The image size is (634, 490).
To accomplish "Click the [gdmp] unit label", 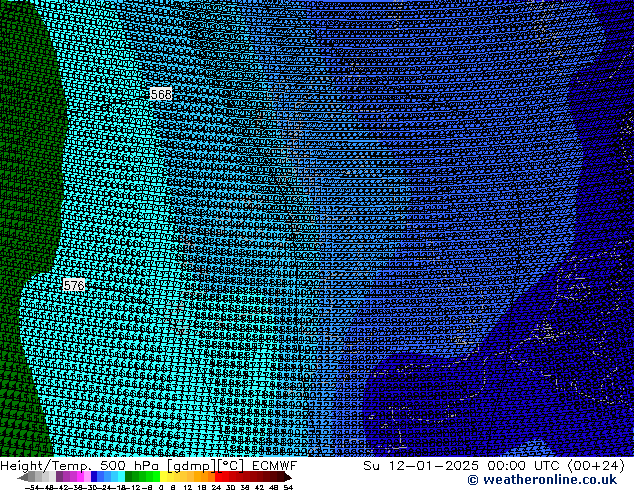I will pyautogui.click(x=192, y=466).
